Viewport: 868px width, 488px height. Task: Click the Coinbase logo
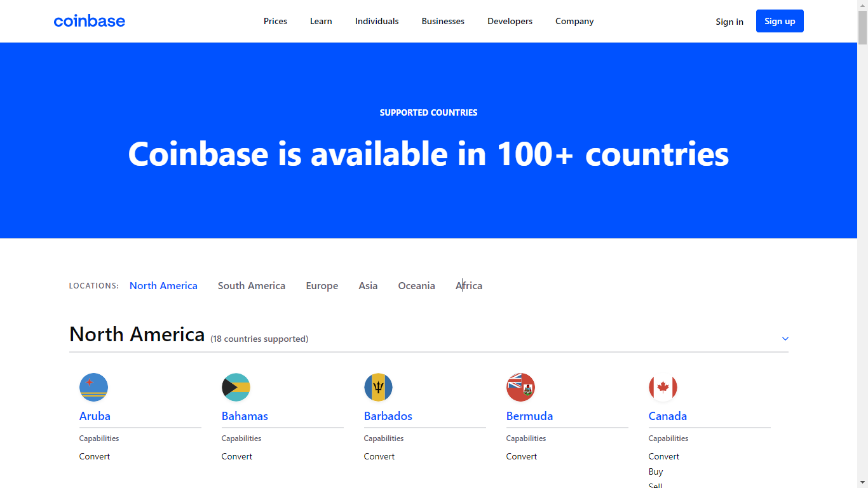pos(90,21)
